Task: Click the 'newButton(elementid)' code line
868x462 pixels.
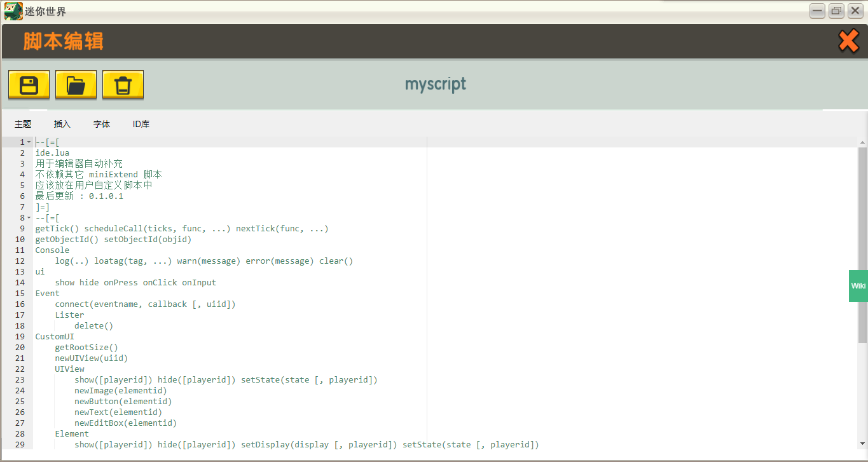Action: [x=123, y=402]
